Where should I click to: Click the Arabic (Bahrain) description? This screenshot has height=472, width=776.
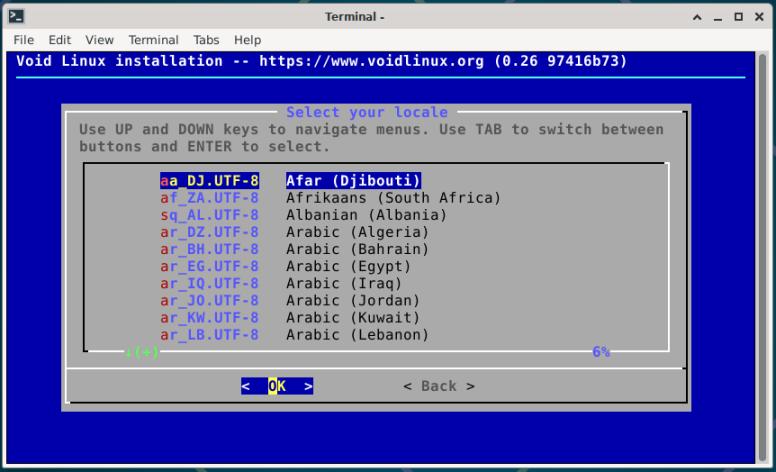coord(357,249)
